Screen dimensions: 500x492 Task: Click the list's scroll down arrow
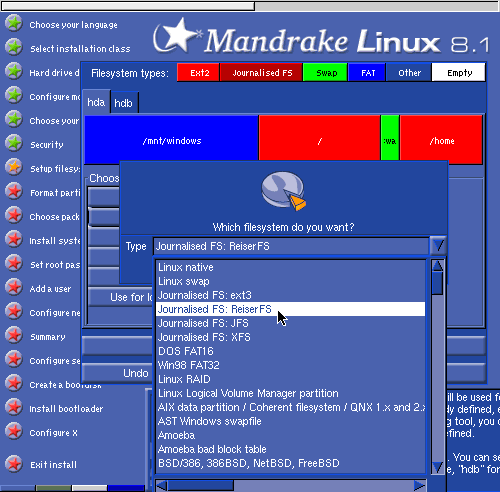point(437,467)
